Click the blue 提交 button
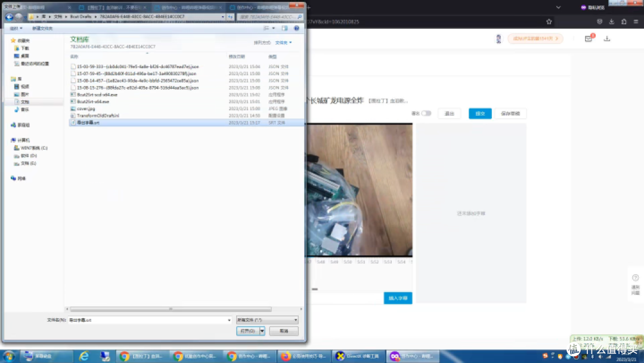 (x=480, y=113)
